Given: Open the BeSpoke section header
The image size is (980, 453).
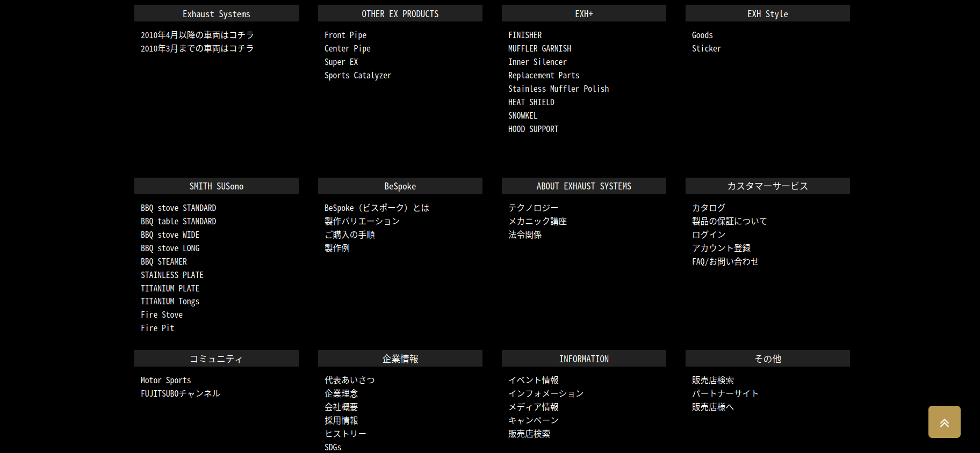Looking at the screenshot, I should pyautogui.click(x=400, y=186).
